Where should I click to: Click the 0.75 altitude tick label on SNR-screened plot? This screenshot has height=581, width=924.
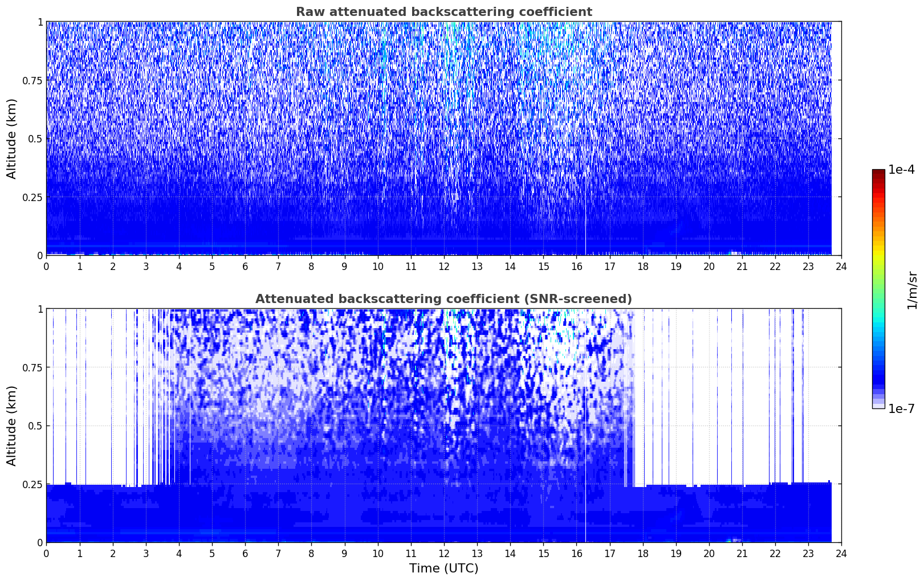[30, 367]
